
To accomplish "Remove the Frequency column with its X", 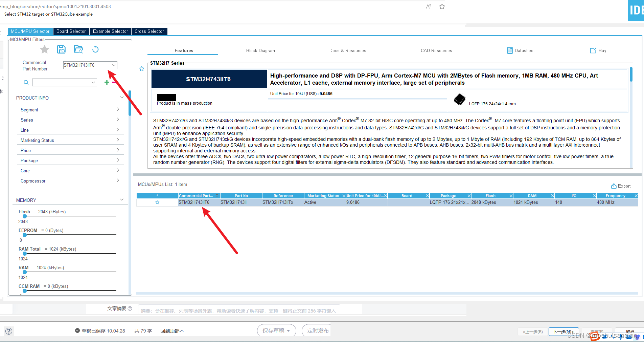I will click(x=636, y=196).
